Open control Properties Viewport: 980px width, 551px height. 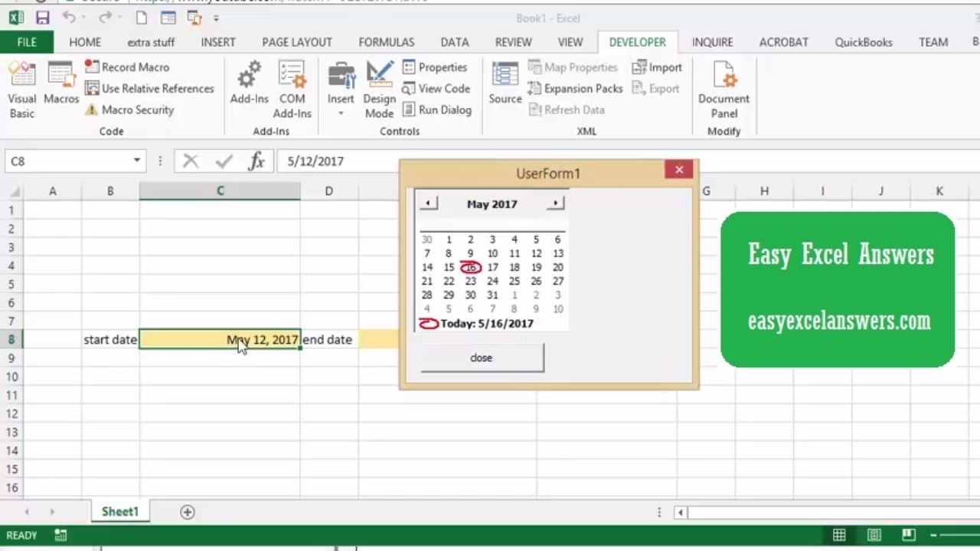[434, 67]
